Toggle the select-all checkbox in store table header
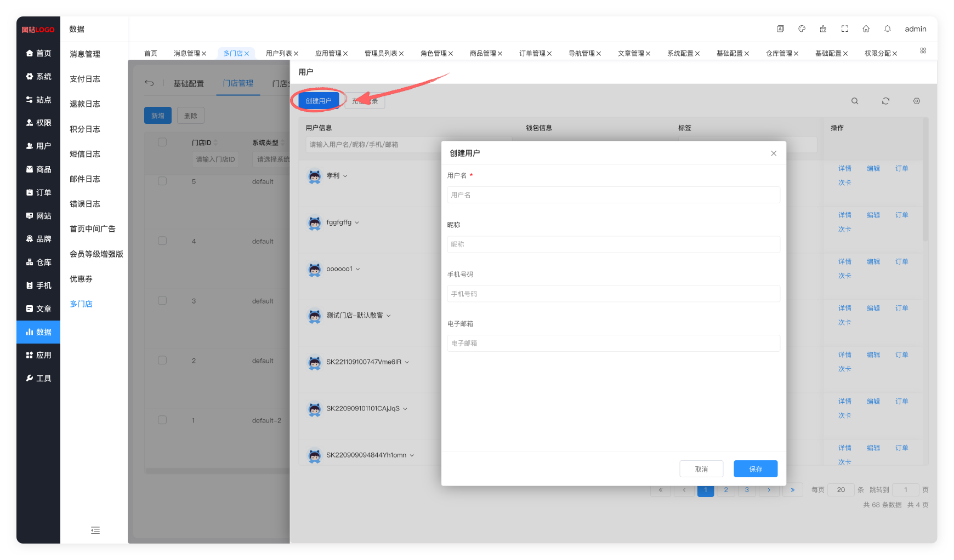Viewport: 954px width, 560px height. tap(162, 142)
